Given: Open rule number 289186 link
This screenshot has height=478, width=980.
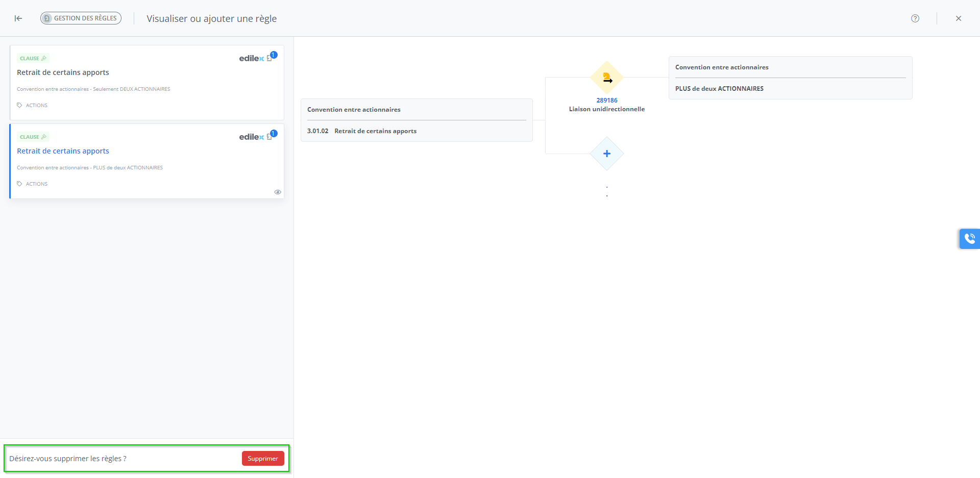Looking at the screenshot, I should [607, 100].
